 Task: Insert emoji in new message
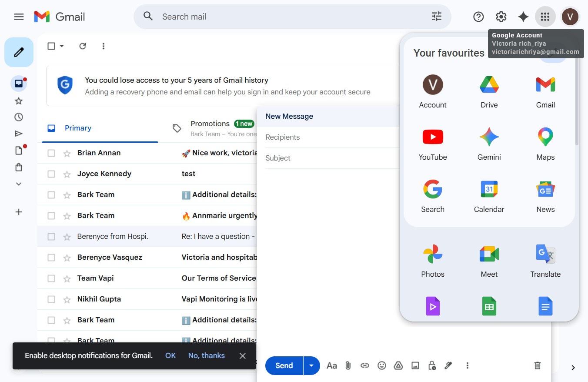pos(382,365)
